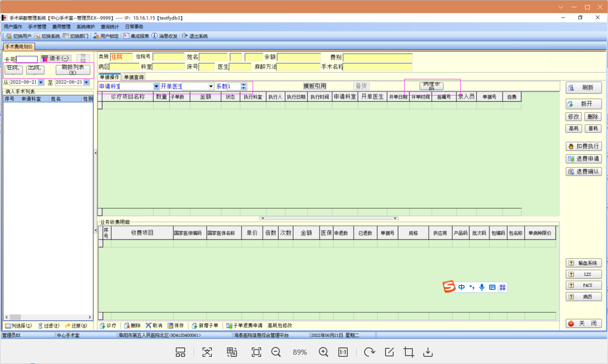Click 还原(H) below the patient list
This screenshot has width=608, height=364.
76,326
